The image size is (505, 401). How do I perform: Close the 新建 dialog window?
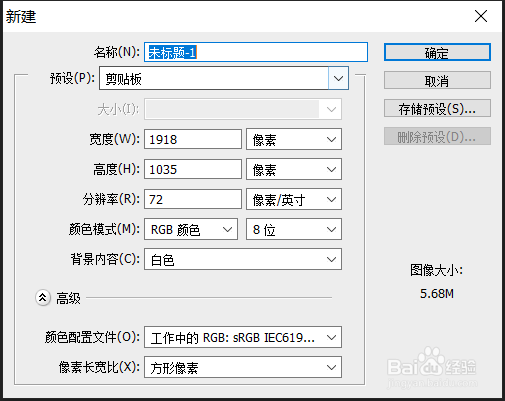click(481, 16)
